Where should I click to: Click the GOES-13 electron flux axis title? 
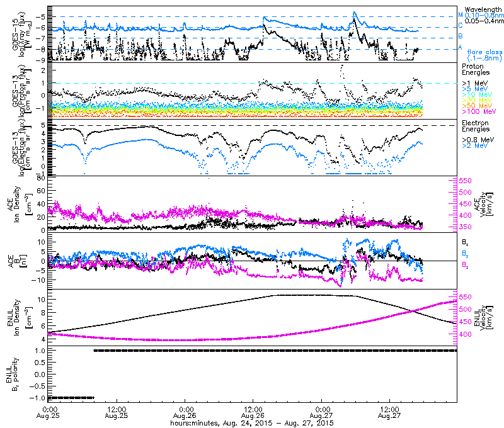click(x=22, y=147)
